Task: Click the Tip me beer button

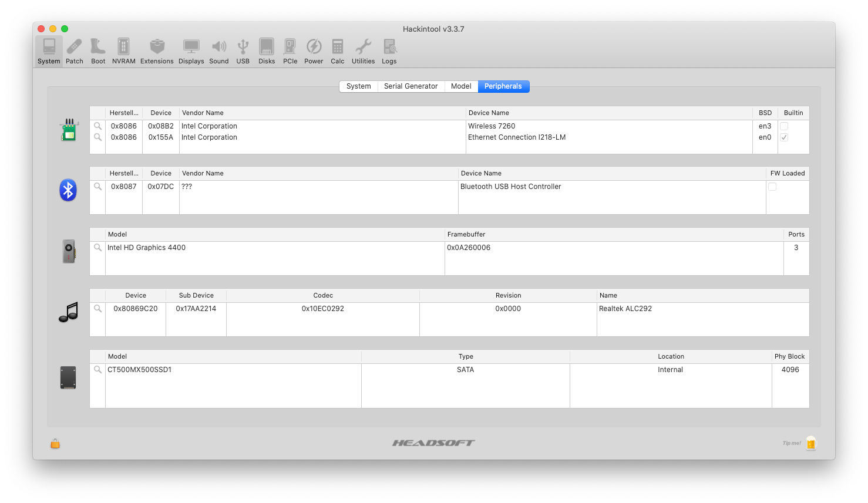Action: (810, 443)
